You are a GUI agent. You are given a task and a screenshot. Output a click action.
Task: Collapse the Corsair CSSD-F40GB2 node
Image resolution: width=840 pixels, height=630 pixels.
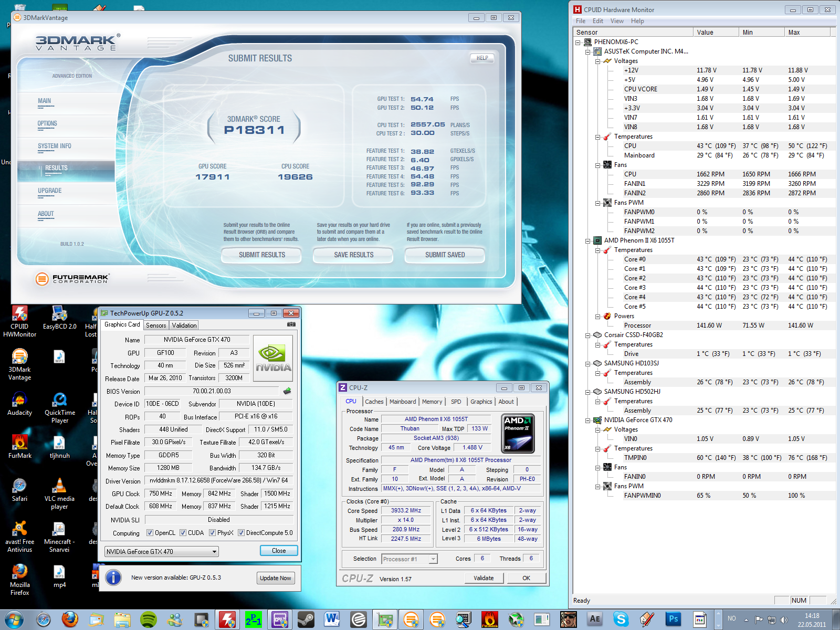tap(588, 335)
